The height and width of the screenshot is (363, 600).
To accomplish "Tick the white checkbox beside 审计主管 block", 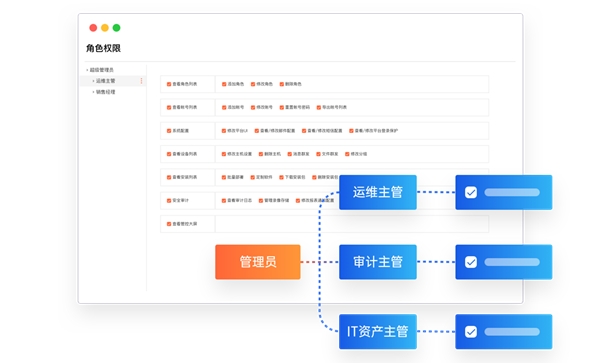I will click(x=471, y=262).
